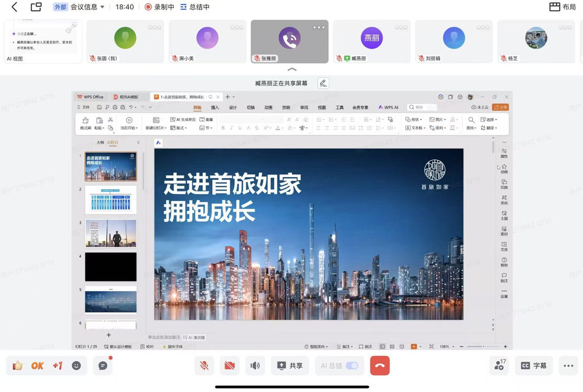The height and width of the screenshot is (392, 583).
Task: Open the 素材 materials side panel
Action: 504,231
